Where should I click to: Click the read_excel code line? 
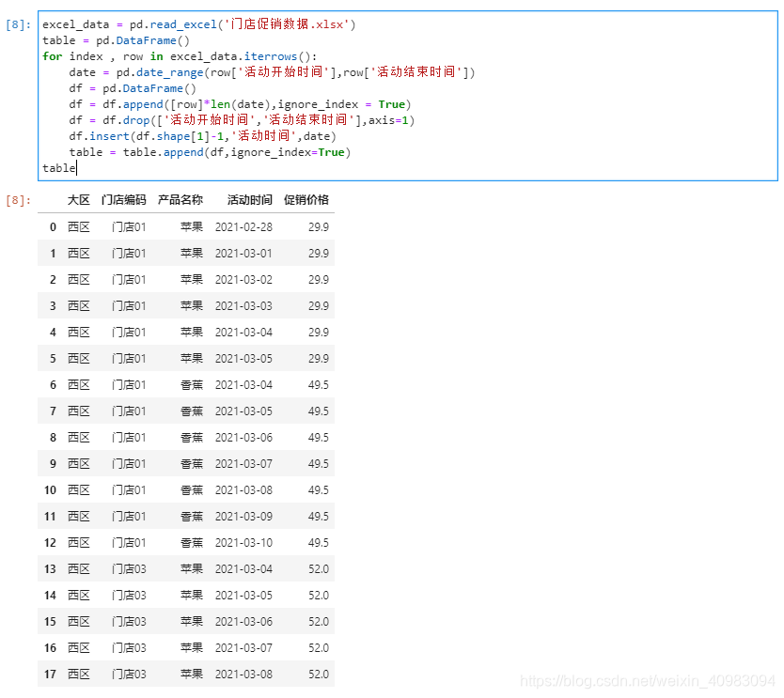pyautogui.click(x=199, y=24)
